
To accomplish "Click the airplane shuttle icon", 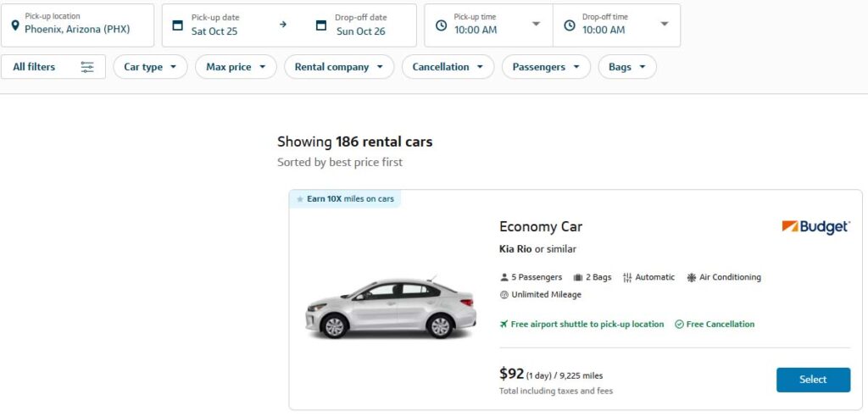I will pyautogui.click(x=504, y=324).
